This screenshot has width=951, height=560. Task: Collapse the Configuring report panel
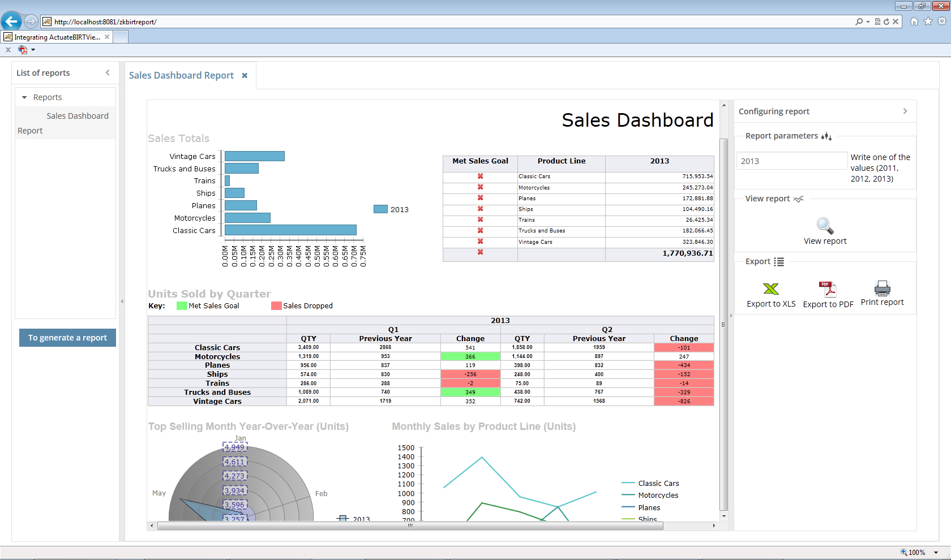(x=905, y=111)
